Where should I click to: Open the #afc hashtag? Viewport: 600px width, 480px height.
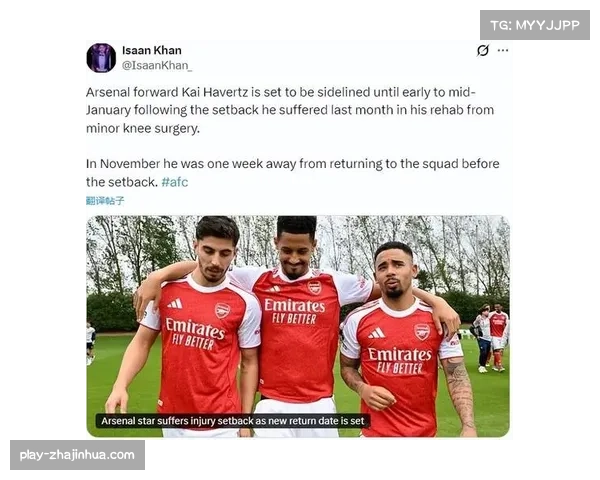click(x=174, y=182)
